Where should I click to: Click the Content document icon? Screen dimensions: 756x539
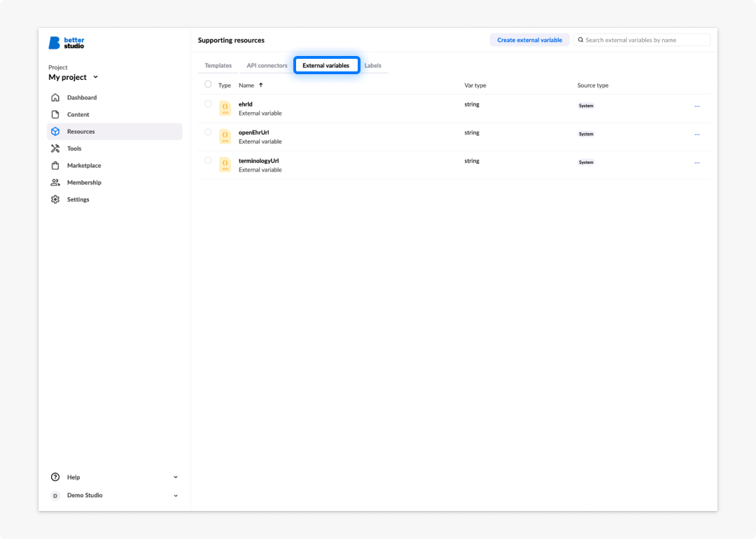(55, 114)
